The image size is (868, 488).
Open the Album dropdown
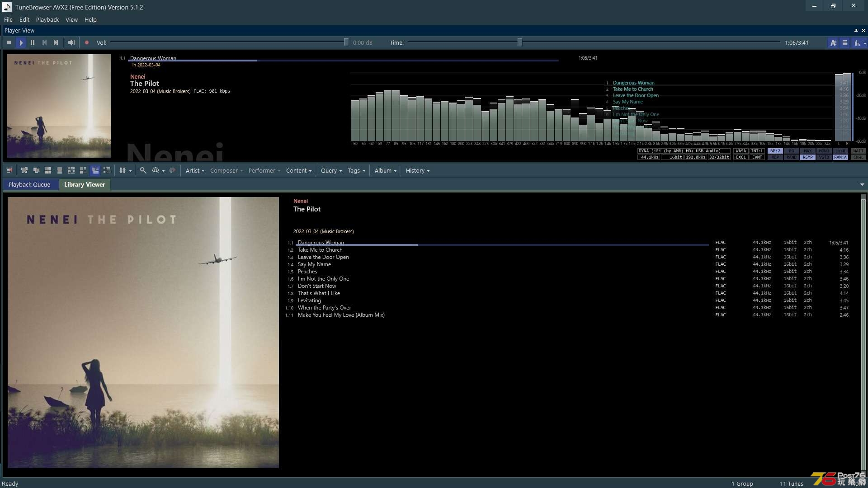point(385,170)
